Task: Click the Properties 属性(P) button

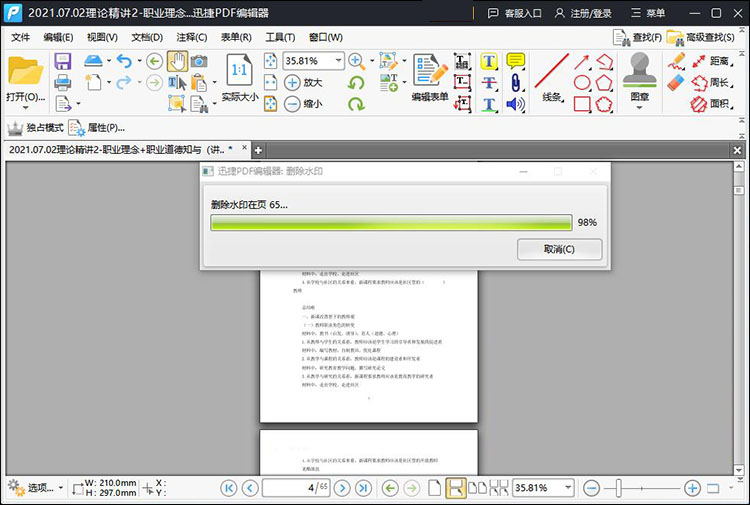Action: (97, 128)
